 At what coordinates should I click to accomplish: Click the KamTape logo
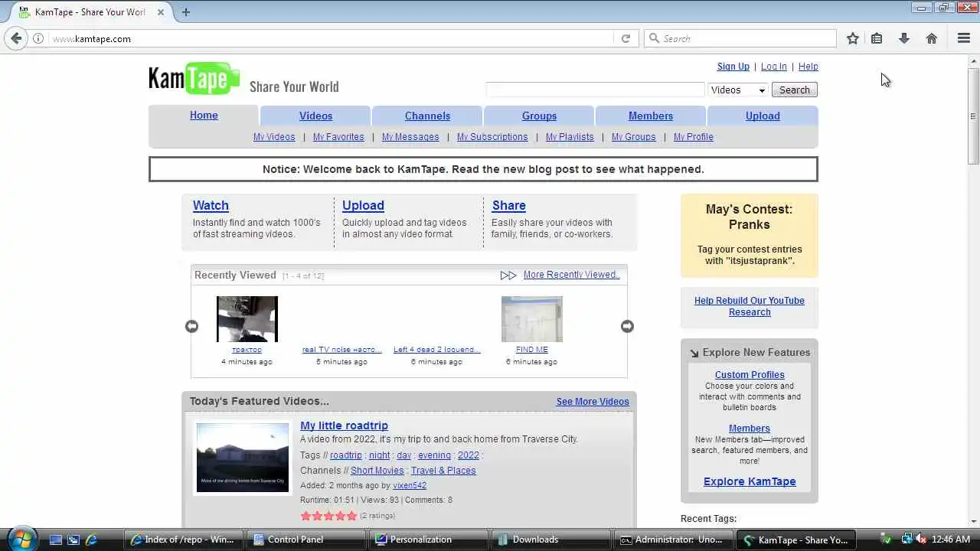coord(194,78)
